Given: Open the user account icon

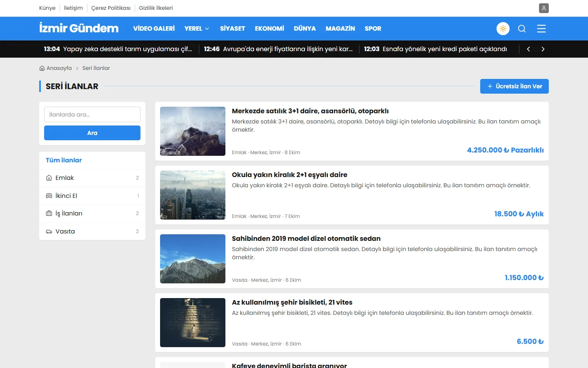Looking at the screenshot, I should tap(543, 8).
